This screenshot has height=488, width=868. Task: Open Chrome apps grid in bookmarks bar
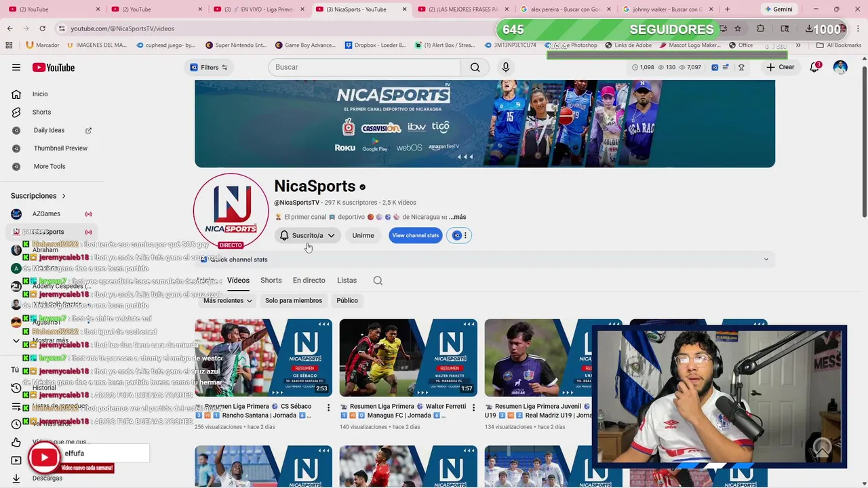(x=9, y=45)
